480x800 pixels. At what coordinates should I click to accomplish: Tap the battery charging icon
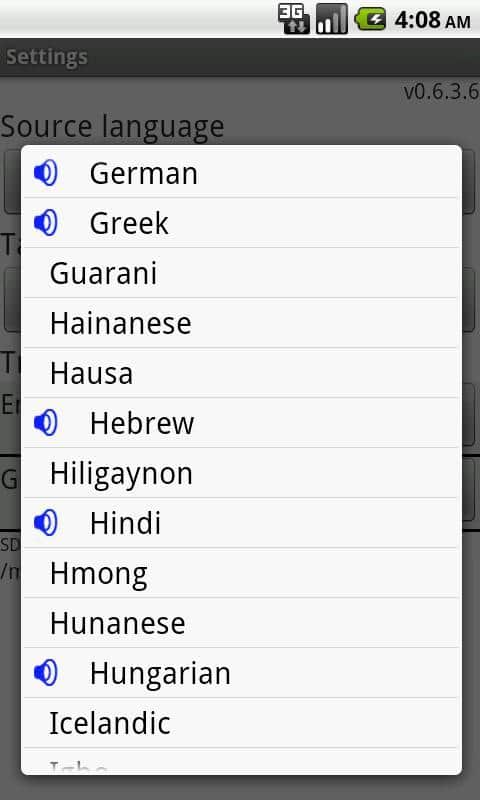click(x=370, y=19)
